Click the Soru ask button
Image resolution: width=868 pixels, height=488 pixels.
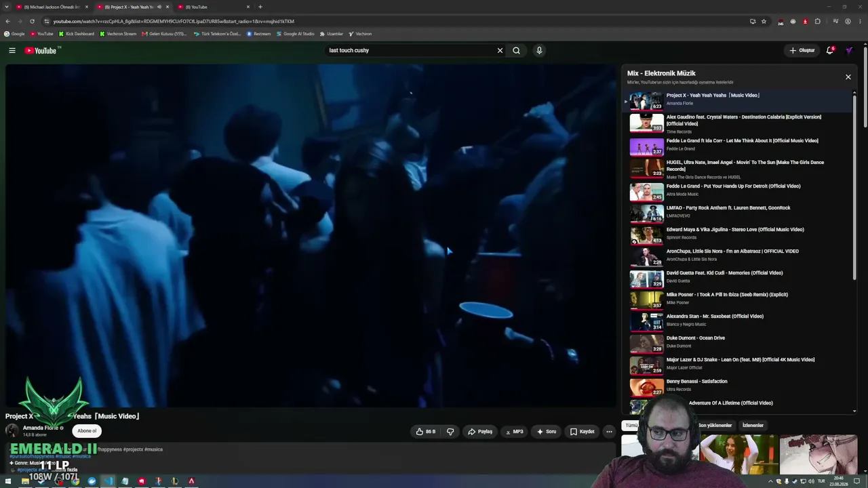tap(547, 431)
